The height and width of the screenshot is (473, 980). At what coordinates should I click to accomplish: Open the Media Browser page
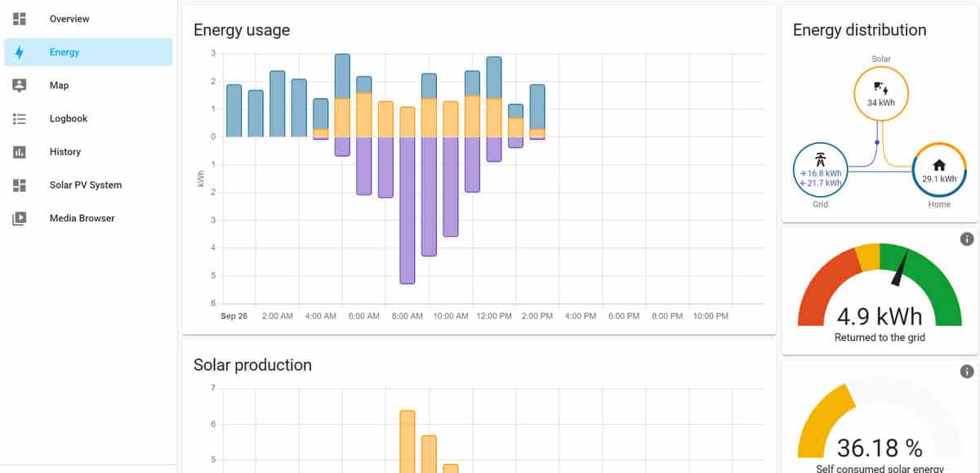click(82, 218)
